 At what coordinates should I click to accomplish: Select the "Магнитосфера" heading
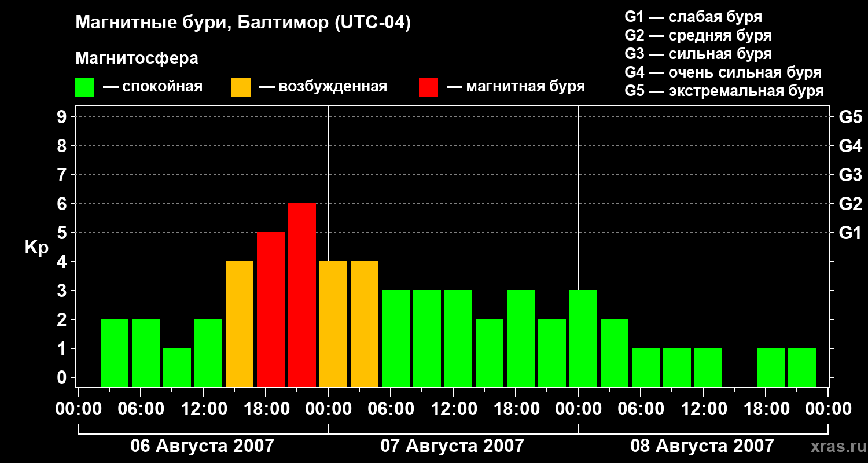[x=137, y=58]
